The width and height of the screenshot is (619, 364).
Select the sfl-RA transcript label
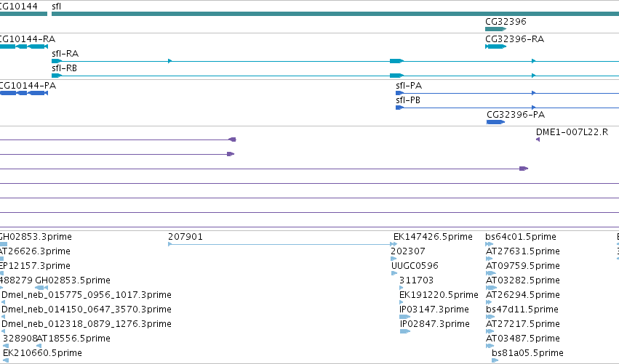pyautogui.click(x=65, y=54)
